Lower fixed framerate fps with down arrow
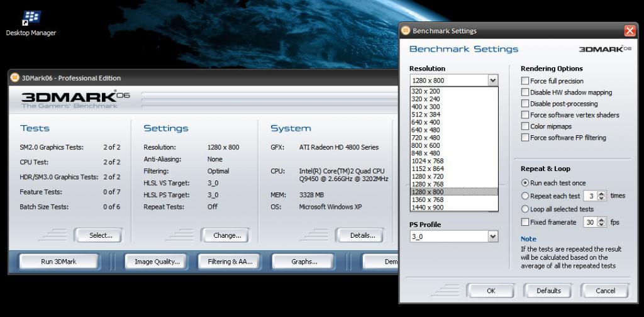The width and height of the screenshot is (644, 317). (x=601, y=225)
